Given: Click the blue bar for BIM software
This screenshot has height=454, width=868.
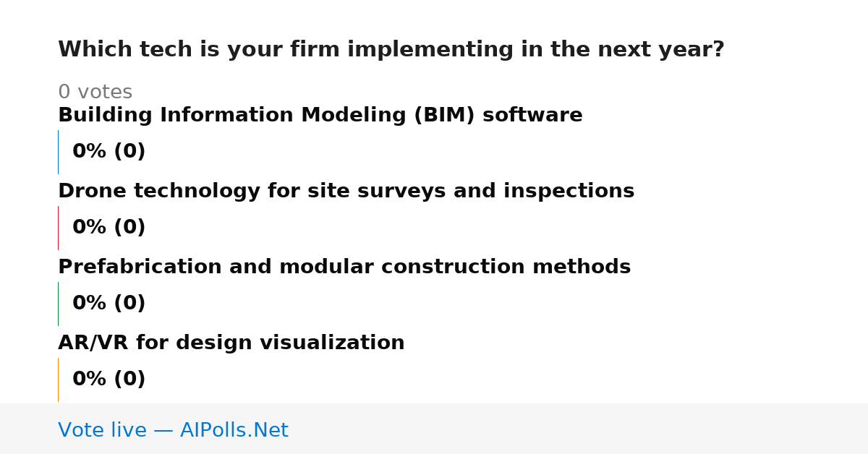Looking at the screenshot, I should 58,152.
